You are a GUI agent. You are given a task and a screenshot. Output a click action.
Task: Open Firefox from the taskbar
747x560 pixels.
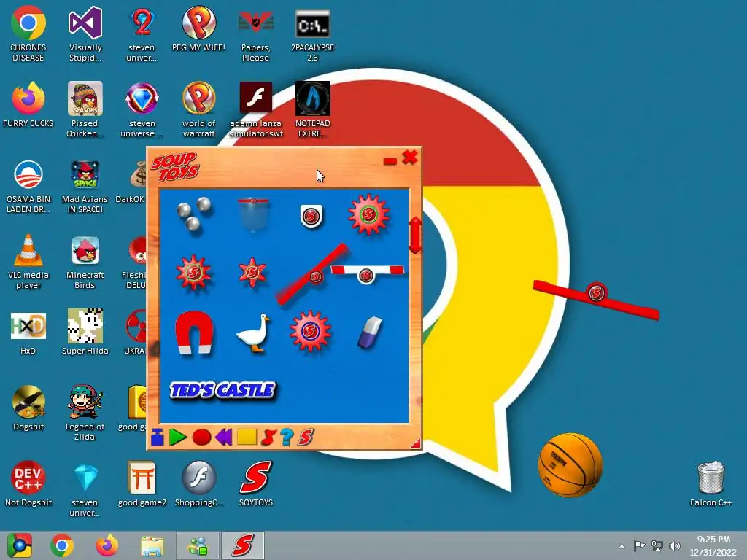pos(107,545)
